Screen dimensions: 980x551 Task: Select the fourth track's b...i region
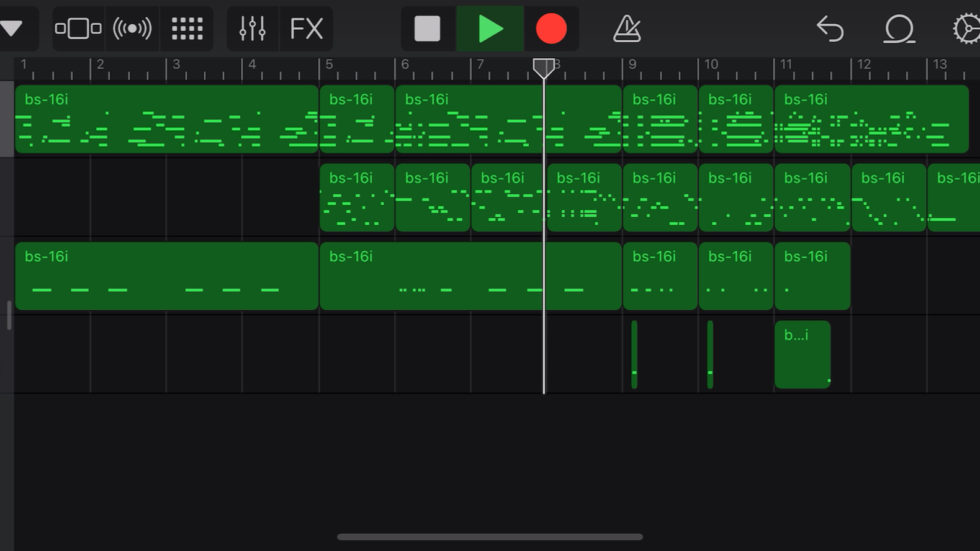click(802, 355)
